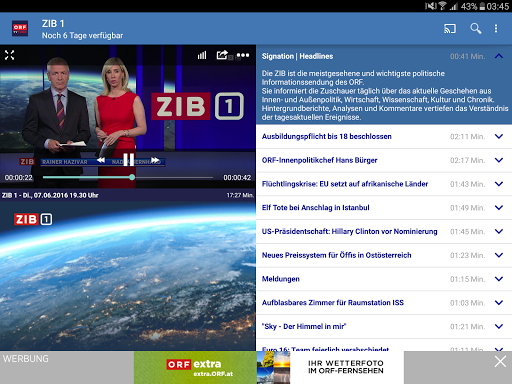Open video quality bars icon
512x384 pixels.
pos(202,55)
